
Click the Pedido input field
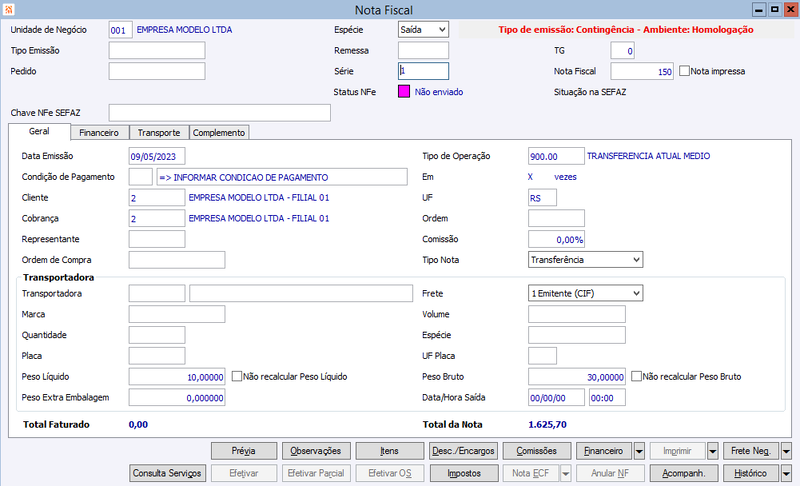tap(157, 71)
